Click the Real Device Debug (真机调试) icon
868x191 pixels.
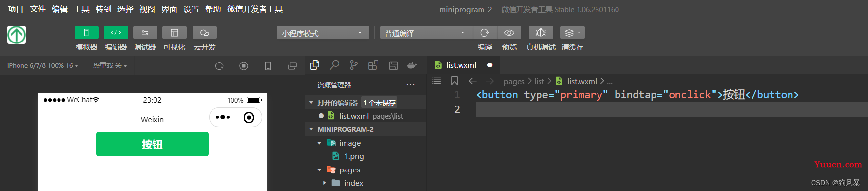coord(540,33)
